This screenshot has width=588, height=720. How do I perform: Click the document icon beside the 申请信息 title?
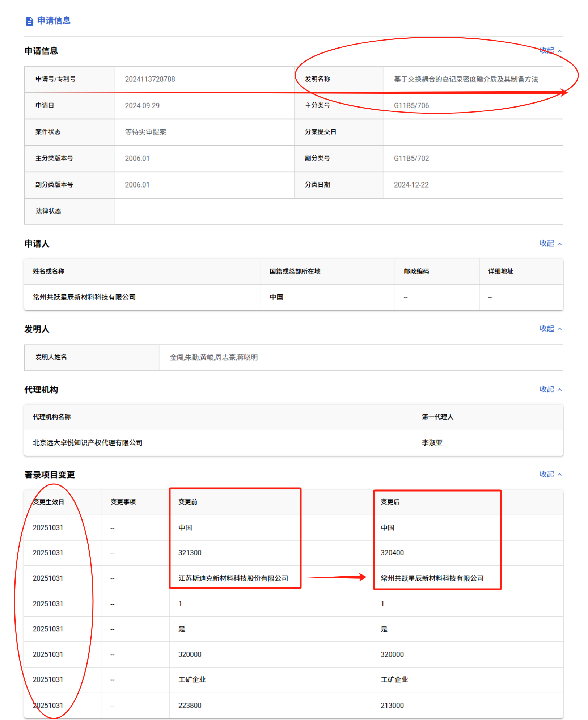coord(29,21)
